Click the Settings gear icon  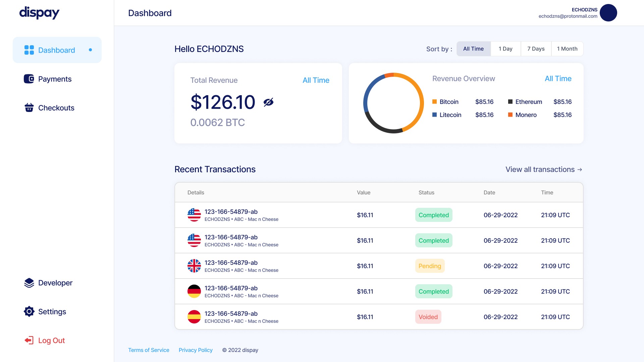(x=29, y=311)
